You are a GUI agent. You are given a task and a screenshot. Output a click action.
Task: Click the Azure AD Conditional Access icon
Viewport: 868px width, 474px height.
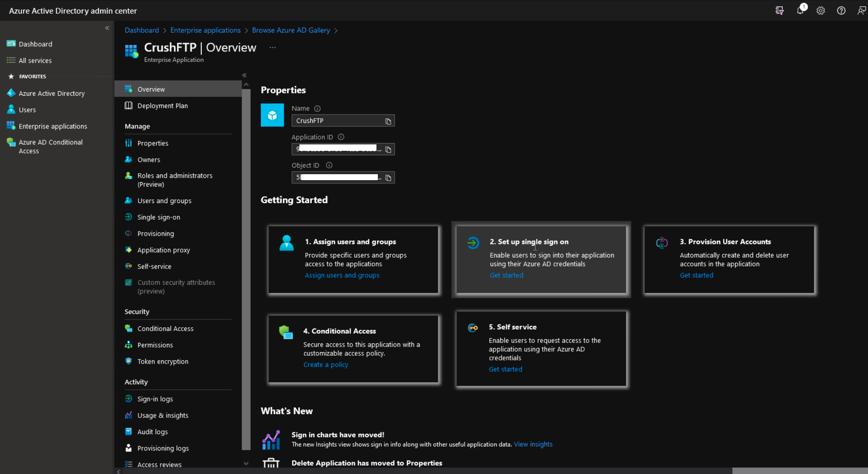[11, 143]
